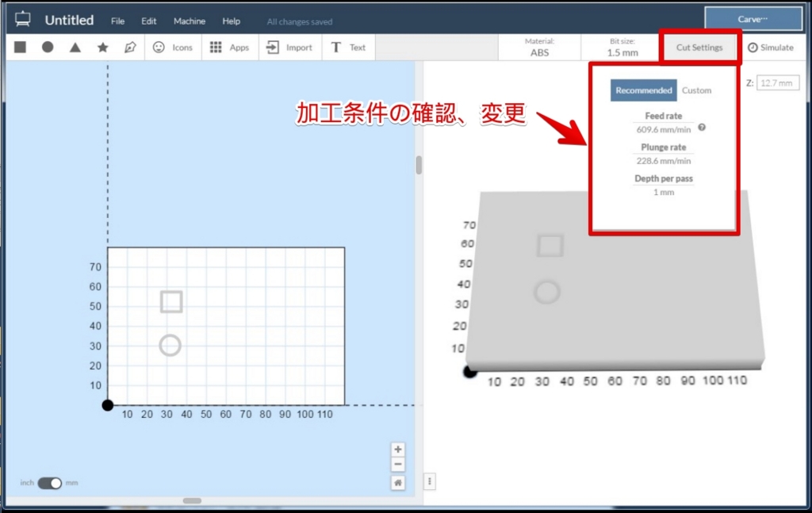The height and width of the screenshot is (513, 812).
Task: Select the circle shape tool
Action: 48,47
